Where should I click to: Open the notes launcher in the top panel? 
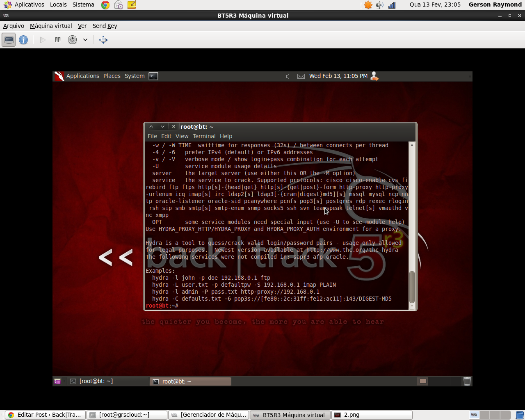coord(132,5)
